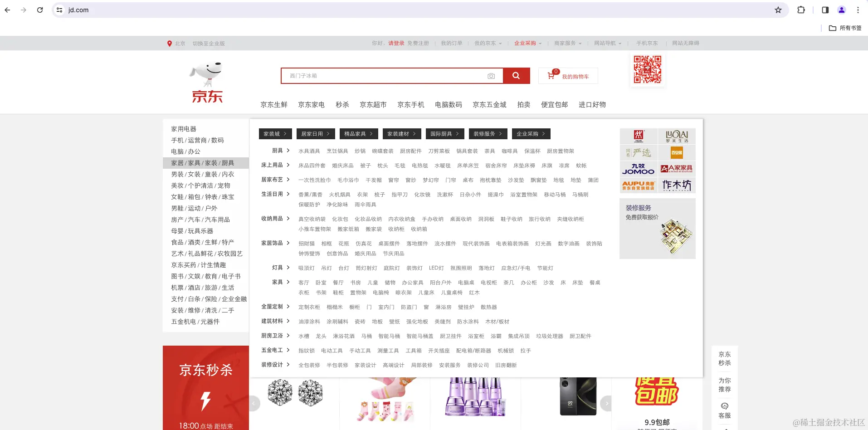The height and width of the screenshot is (430, 868).
Task: Open the browser side panel icon
Action: click(825, 10)
